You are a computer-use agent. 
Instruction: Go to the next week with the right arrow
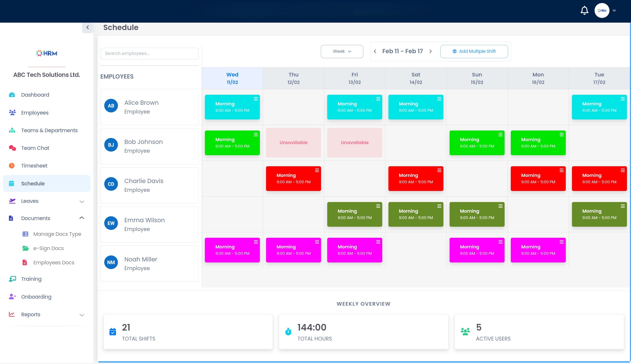coord(431,52)
